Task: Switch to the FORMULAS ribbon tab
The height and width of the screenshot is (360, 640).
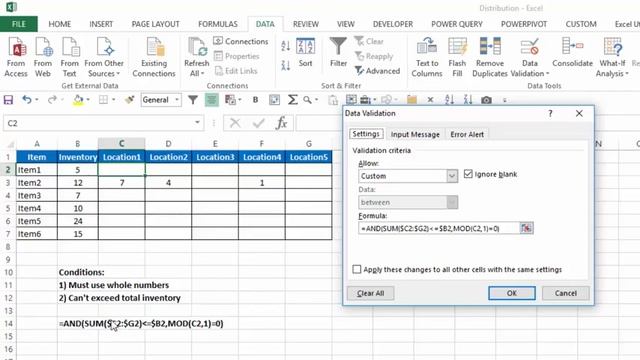Action: click(x=218, y=24)
